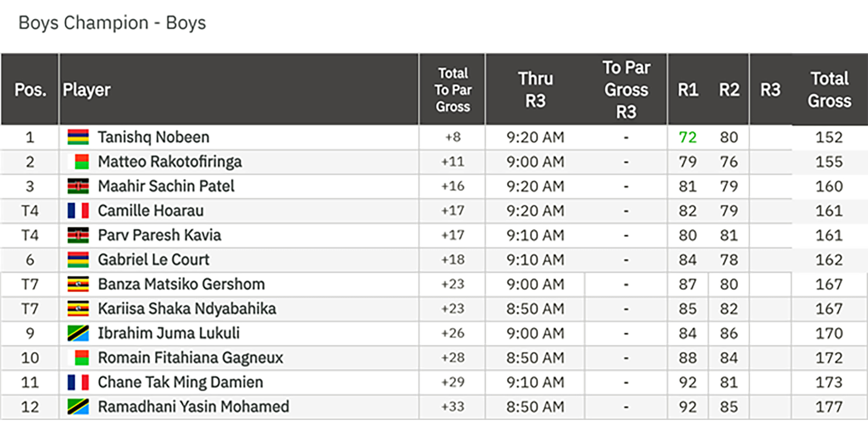Click the Mauritius flag beside Tanishq Nobeen
The image size is (868, 432).
[78, 137]
